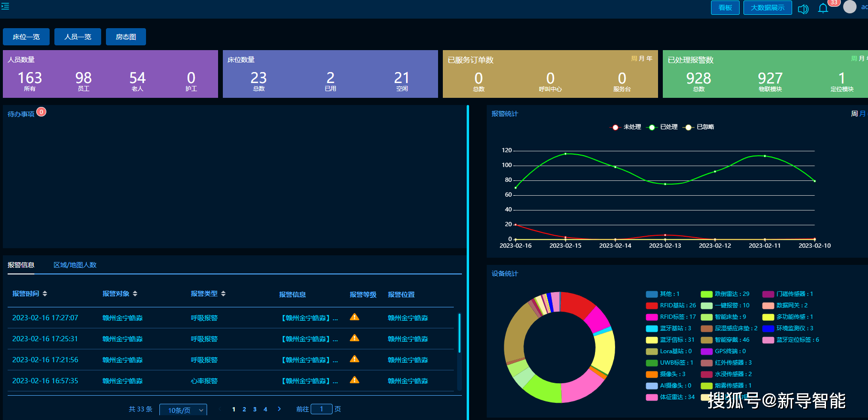Click the 17:27:07 row 报警信息 truncated cell

coord(310,318)
